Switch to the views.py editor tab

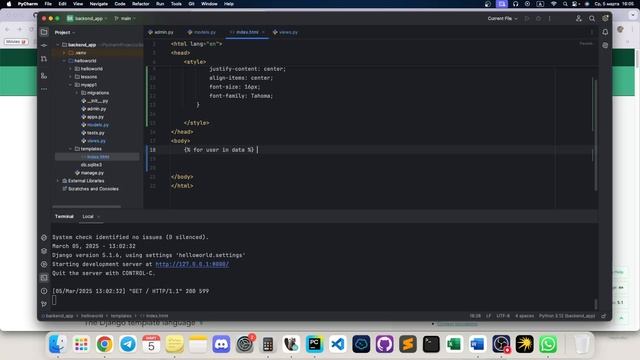[x=285, y=32]
